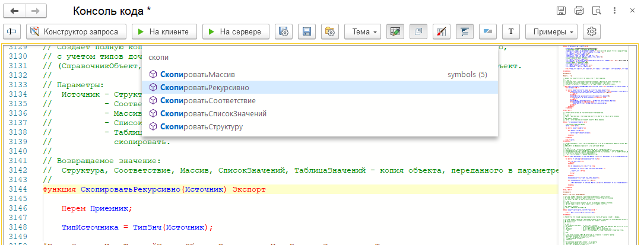644x245 pixels.
Task: Click the save icon in the title bar
Action: click(561, 11)
